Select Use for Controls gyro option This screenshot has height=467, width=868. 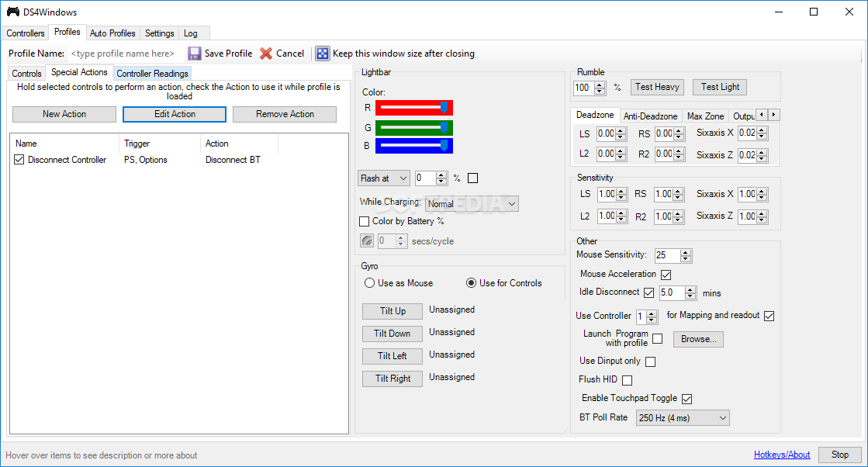471,282
